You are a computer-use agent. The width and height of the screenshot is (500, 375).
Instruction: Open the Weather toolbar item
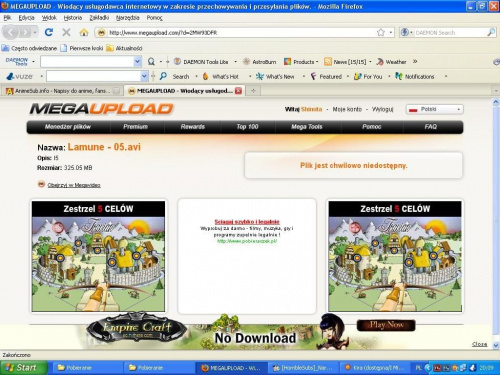[392, 62]
